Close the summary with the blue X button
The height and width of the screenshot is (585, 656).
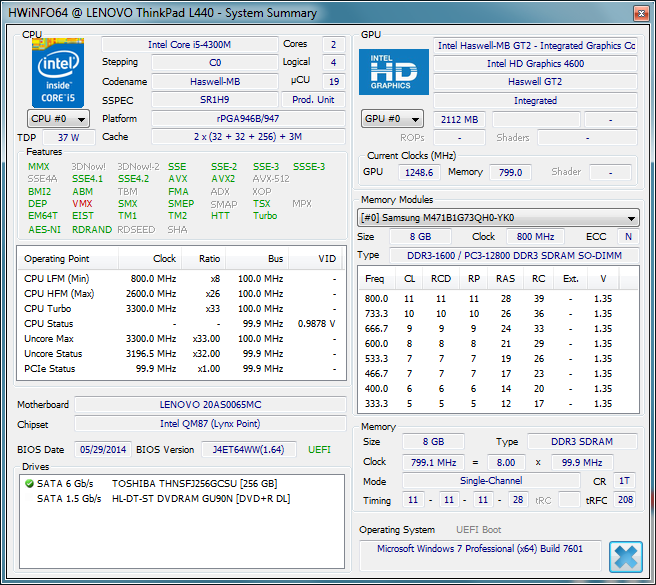[625, 555]
